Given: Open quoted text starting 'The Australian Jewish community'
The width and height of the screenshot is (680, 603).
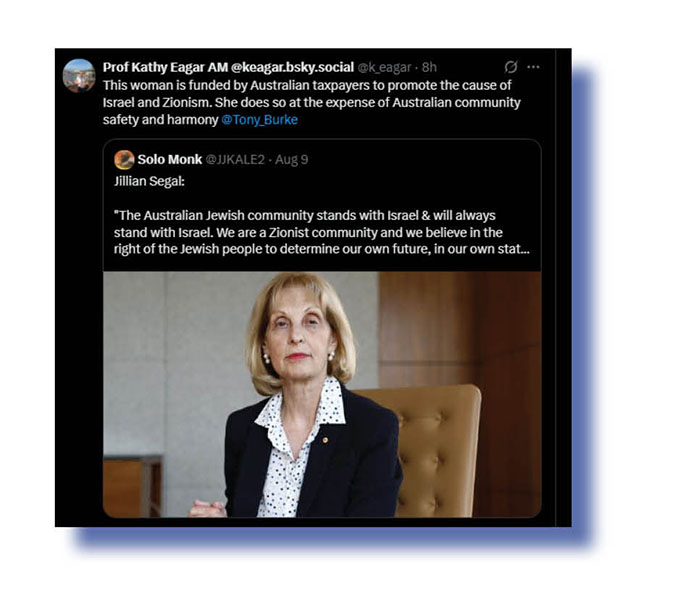Looking at the screenshot, I should [x=305, y=216].
